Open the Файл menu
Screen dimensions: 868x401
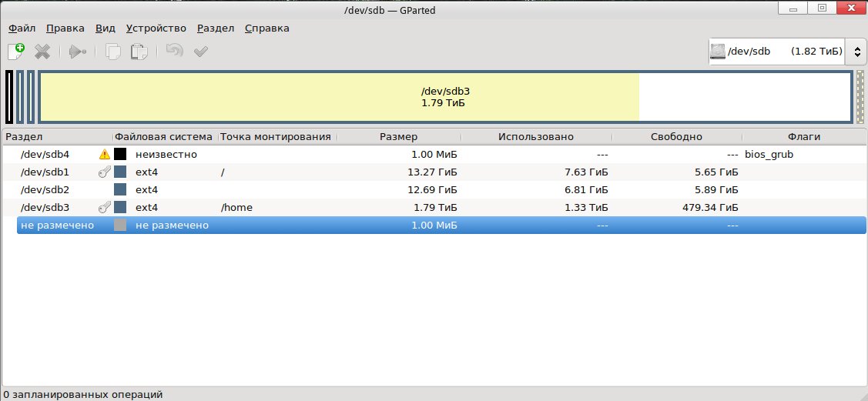(x=22, y=28)
